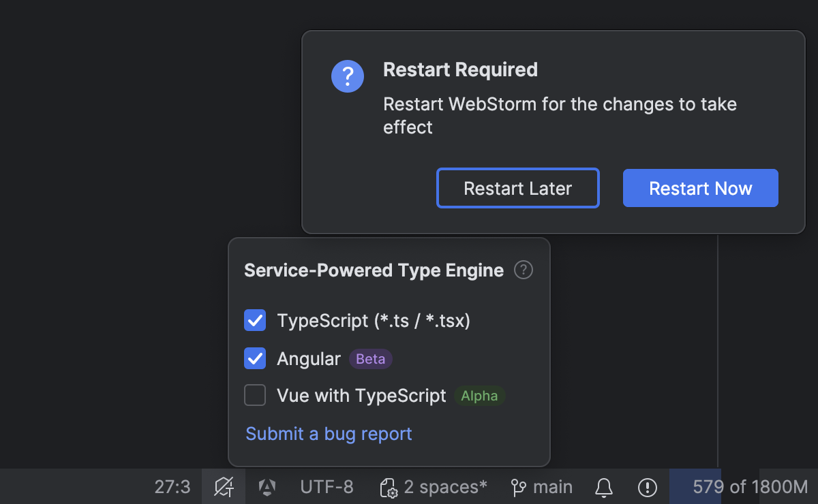Uncheck TypeScript (*.ts / *.tsx) option
The image size is (818, 504).
254,320
